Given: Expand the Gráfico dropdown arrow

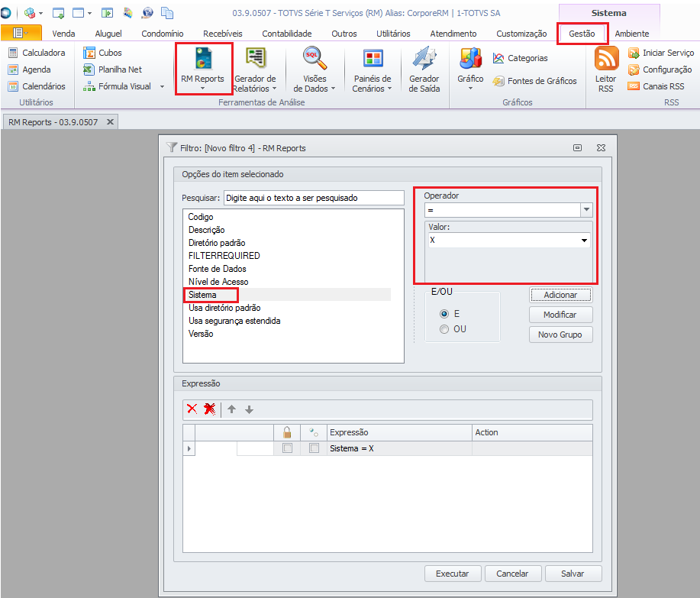Looking at the screenshot, I should pos(470,89).
